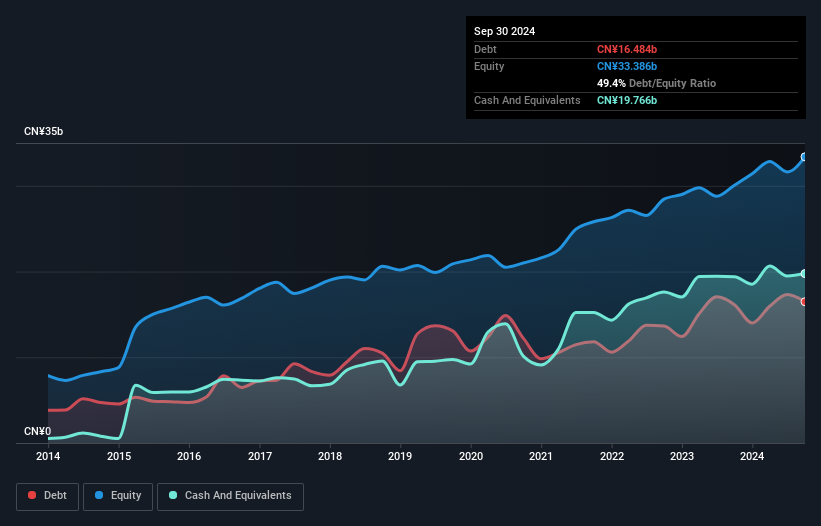Toggle the Cash And Equivalents legend series

[230, 496]
